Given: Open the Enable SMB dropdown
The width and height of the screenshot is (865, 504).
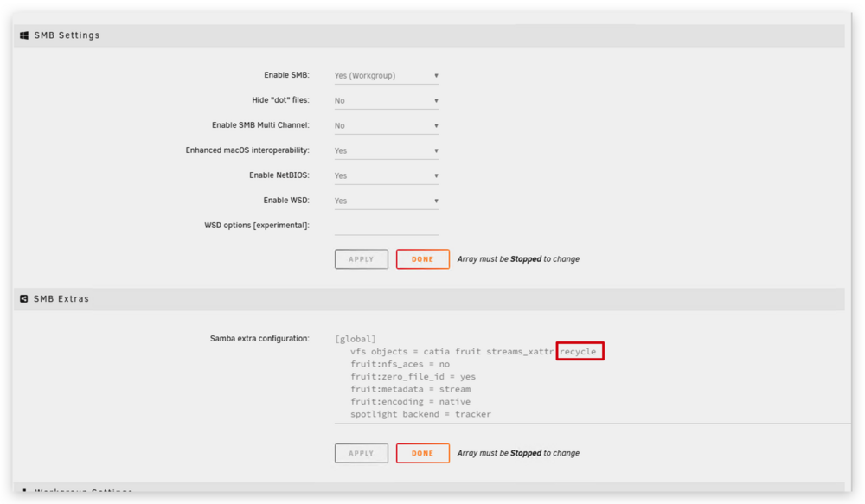Looking at the screenshot, I should click(x=386, y=75).
